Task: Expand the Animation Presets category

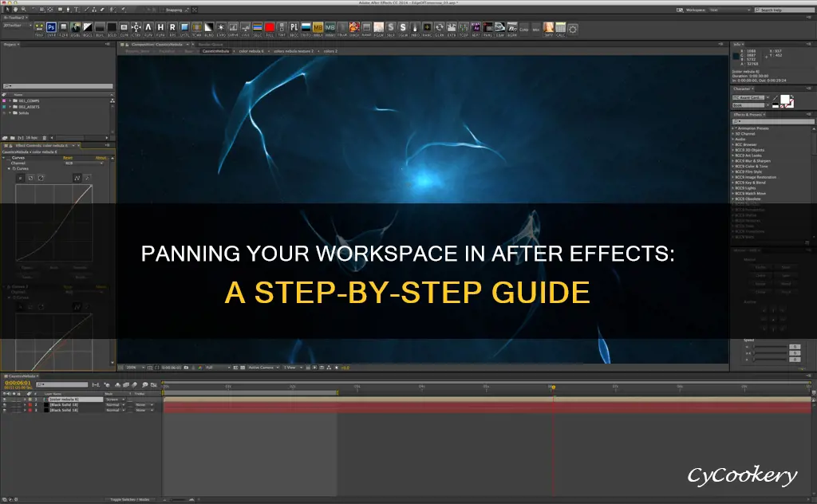Action: tap(733, 128)
